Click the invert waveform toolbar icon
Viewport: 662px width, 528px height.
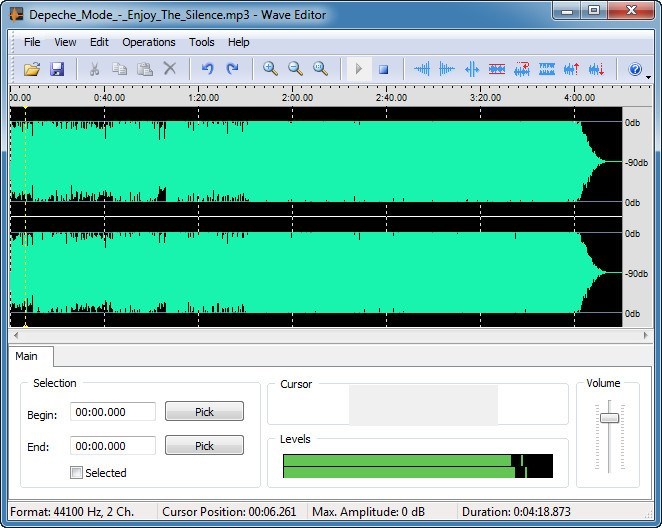click(x=547, y=69)
